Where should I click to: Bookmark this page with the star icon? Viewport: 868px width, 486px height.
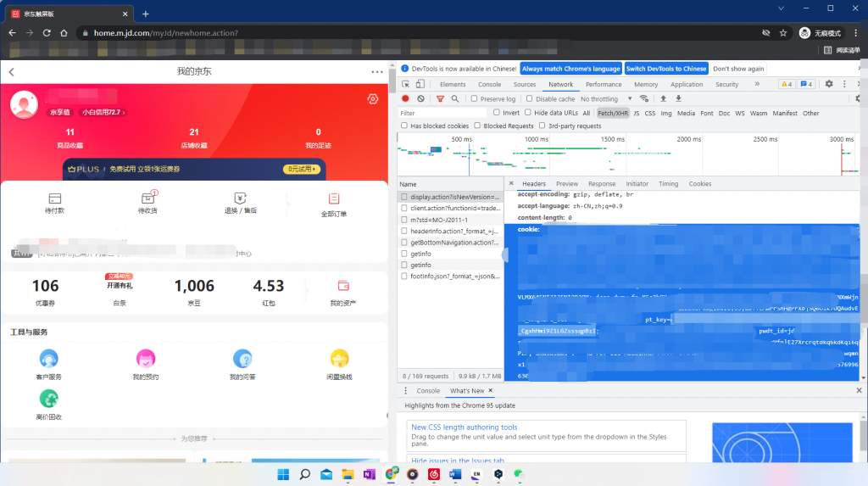click(782, 33)
